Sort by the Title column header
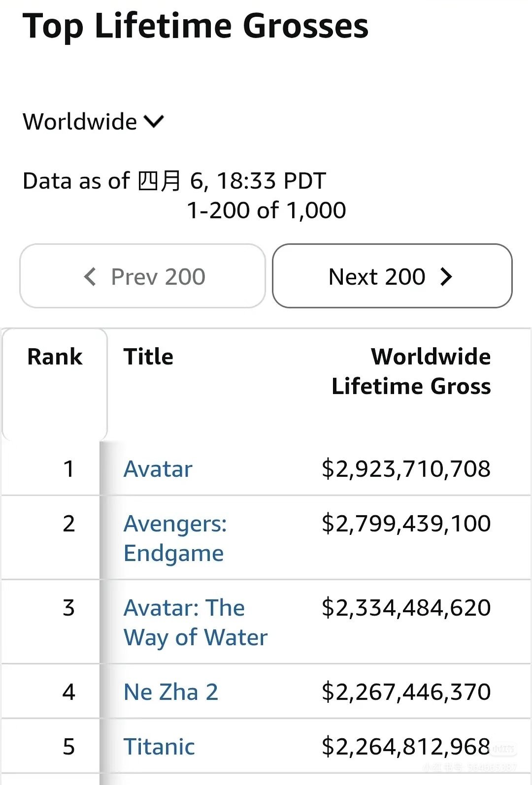 point(148,357)
